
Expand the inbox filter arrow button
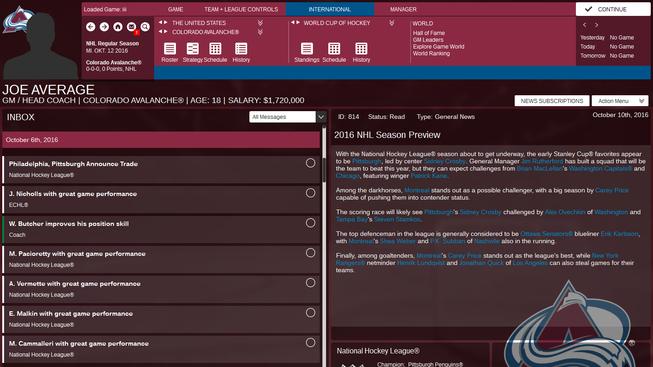pyautogui.click(x=321, y=117)
